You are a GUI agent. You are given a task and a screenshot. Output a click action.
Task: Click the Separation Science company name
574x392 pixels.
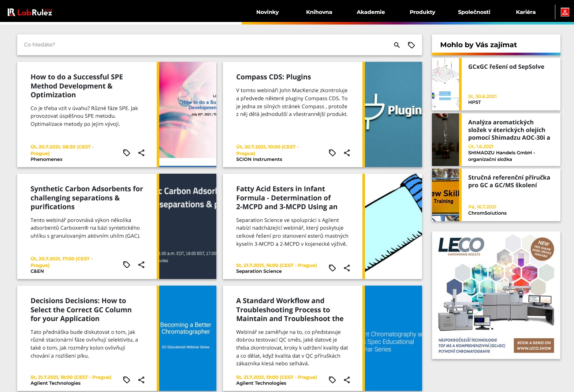(x=259, y=271)
